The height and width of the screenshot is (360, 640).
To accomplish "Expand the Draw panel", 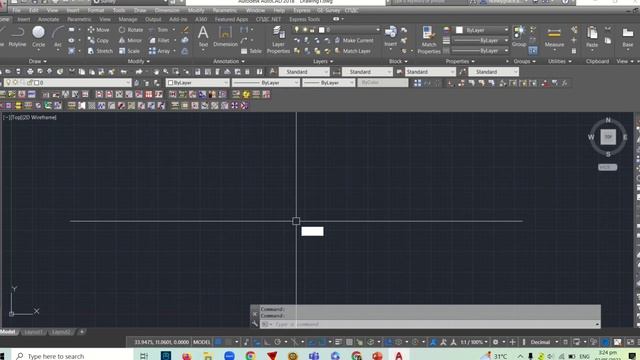I will [38, 61].
